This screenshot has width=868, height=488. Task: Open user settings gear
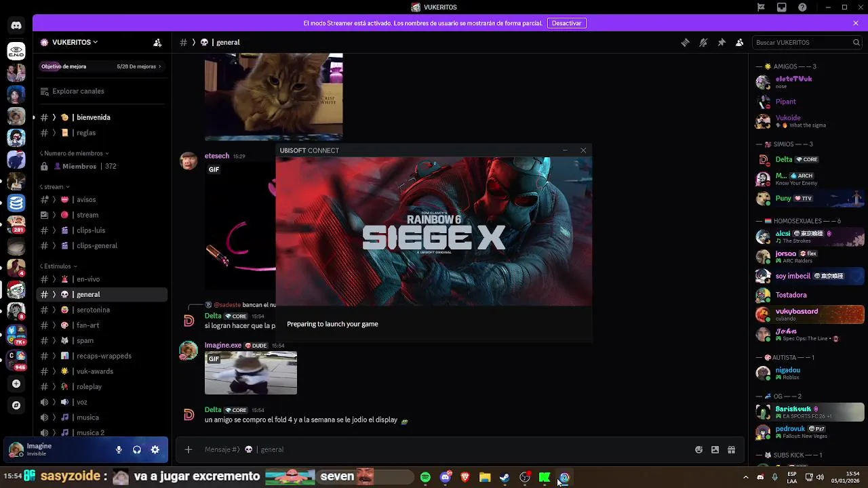coord(155,449)
